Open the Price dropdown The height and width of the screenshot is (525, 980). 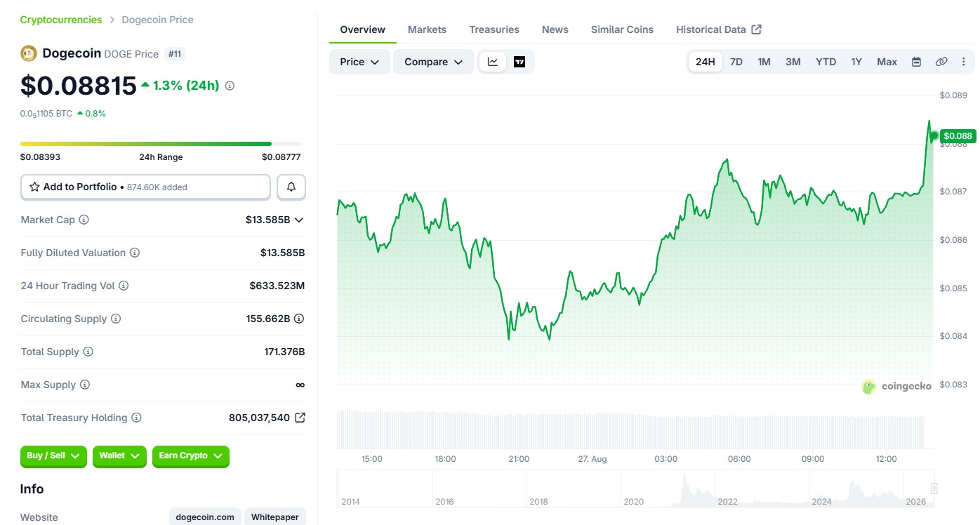coord(359,62)
